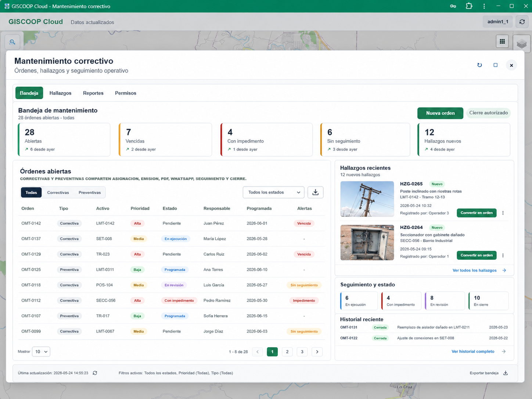Image resolution: width=532 pixels, height=399 pixels.
Task: Open history entry OMT-0131
Action: coord(424,327)
